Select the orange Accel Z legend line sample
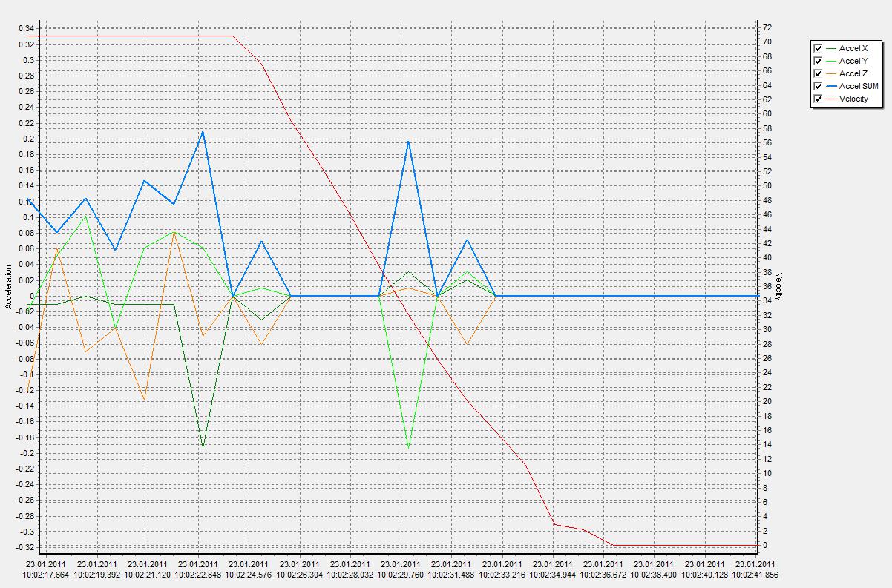Image resolution: width=892 pixels, height=588 pixels. [x=831, y=73]
